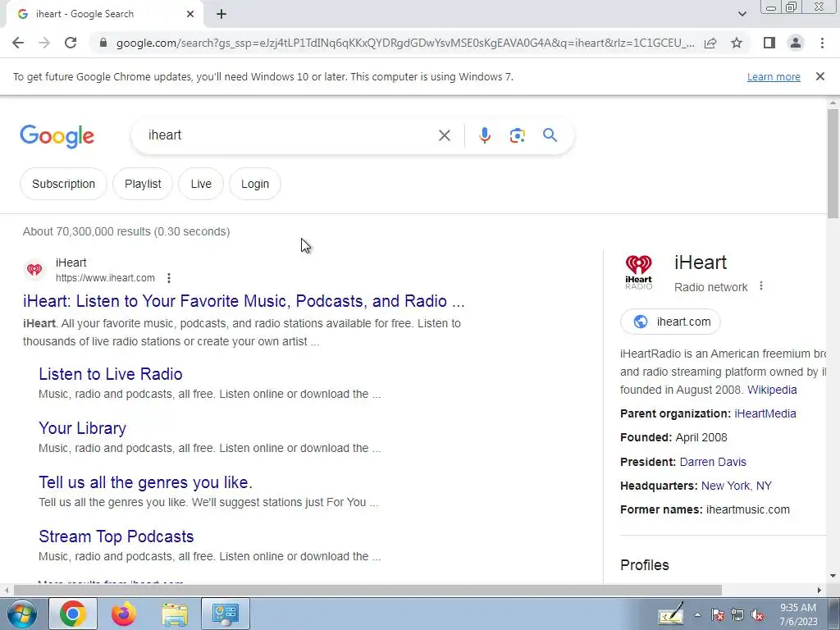Open the network tray icon
The image size is (840, 630).
737,615
